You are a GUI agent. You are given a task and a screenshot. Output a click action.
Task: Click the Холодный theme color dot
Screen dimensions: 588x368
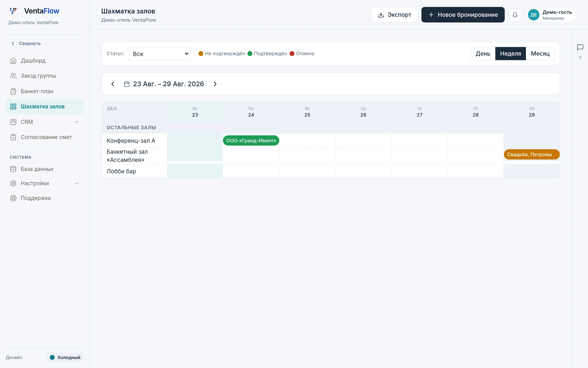click(52, 357)
